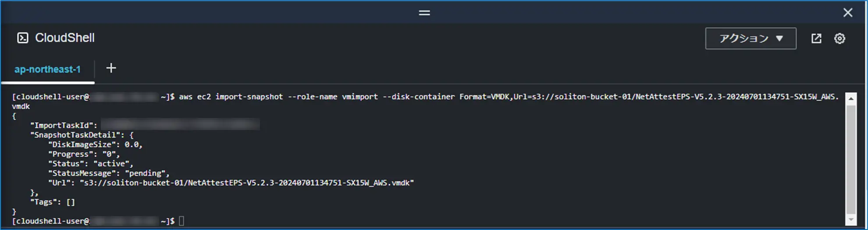Add a new terminal tab with plus
The width and height of the screenshot is (868, 230).
111,68
